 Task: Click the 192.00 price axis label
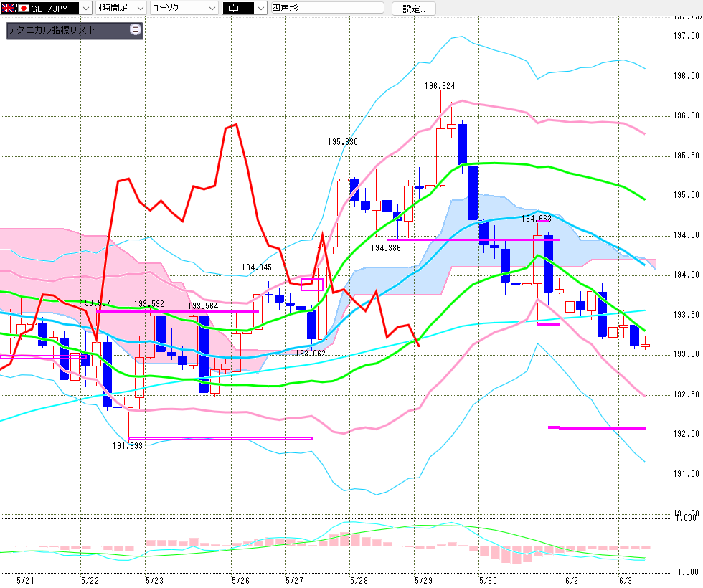click(x=687, y=433)
